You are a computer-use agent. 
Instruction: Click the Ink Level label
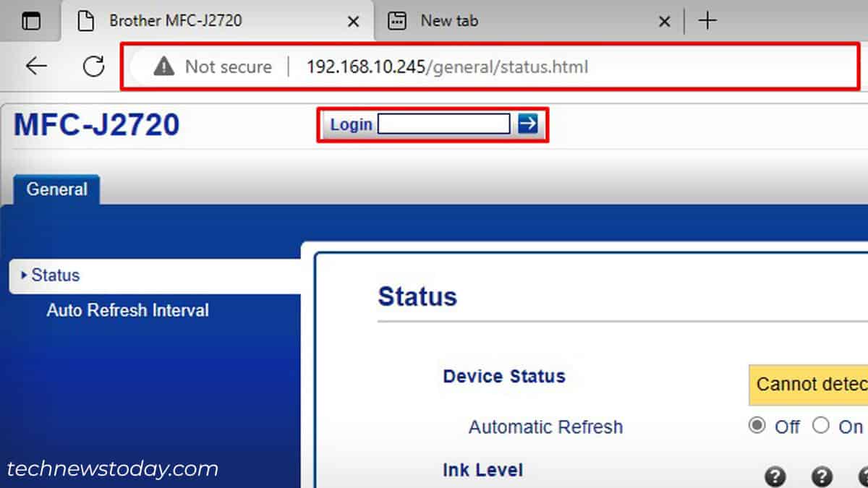coord(482,470)
